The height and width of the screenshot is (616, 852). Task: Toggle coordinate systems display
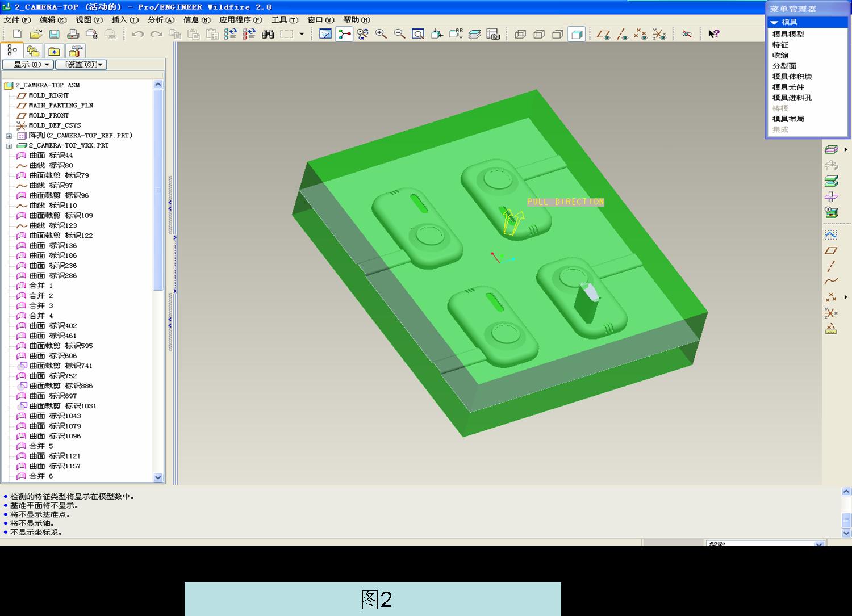pyautogui.click(x=659, y=34)
